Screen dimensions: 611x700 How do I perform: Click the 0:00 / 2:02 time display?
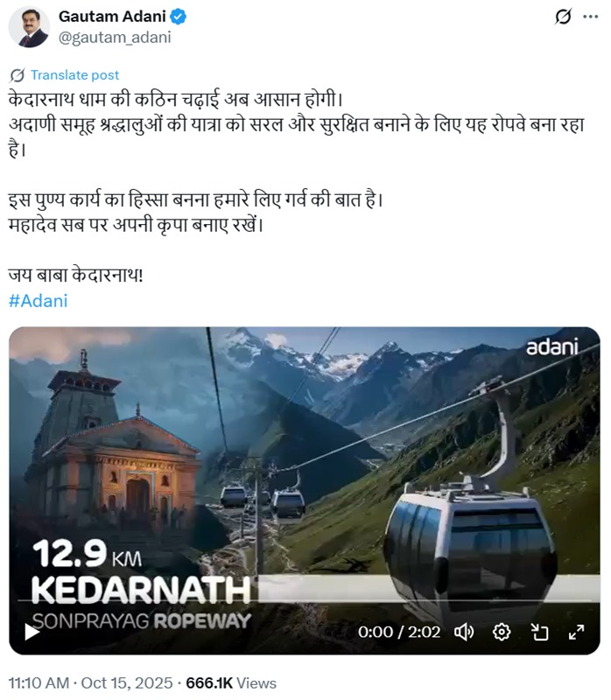(x=399, y=632)
